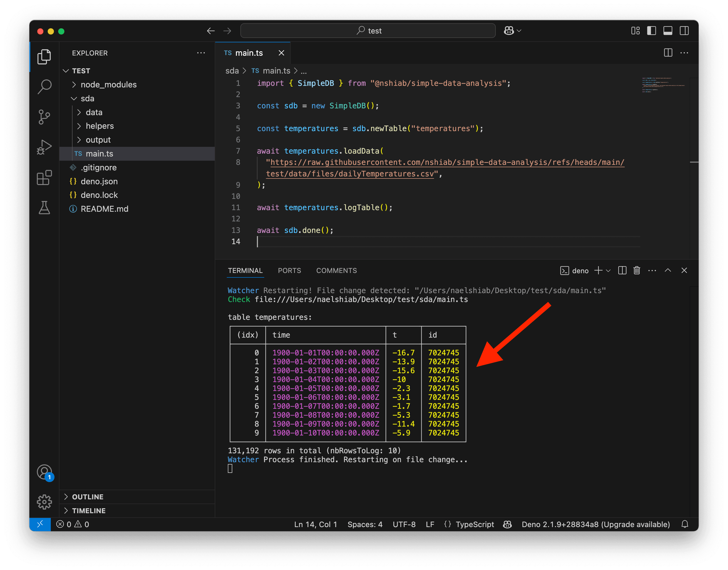This screenshot has height=570, width=728.
Task: Split the terminal
Action: [x=622, y=270]
